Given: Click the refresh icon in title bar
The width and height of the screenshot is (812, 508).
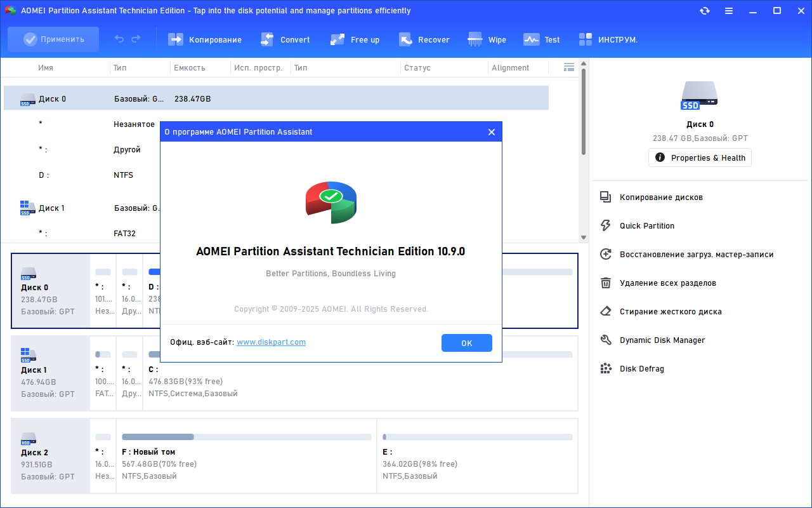Looking at the screenshot, I should click(x=705, y=11).
